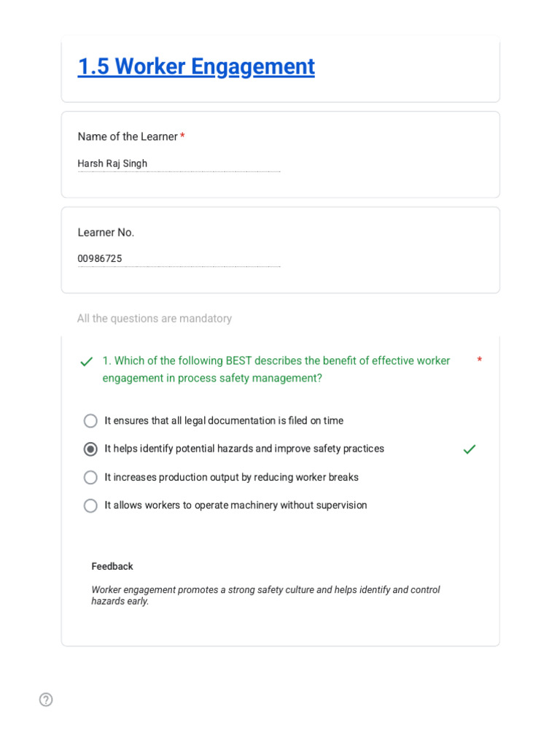Select "It ensures that all legal documentation" radio
560x747 pixels.
90,421
